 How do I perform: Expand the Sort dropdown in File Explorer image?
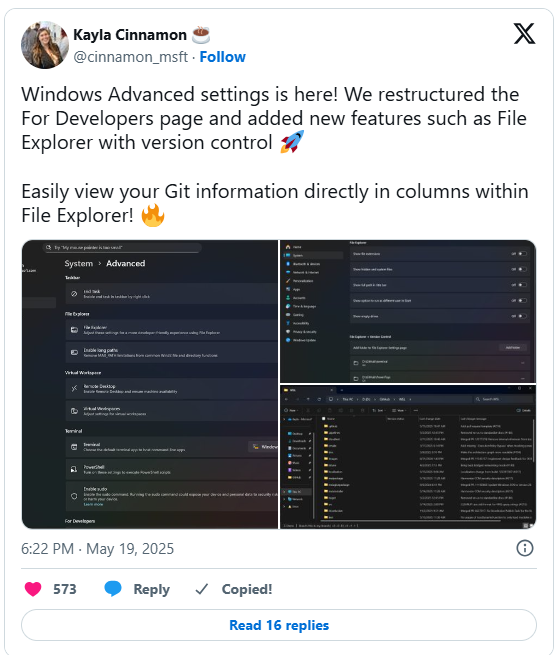[378, 410]
